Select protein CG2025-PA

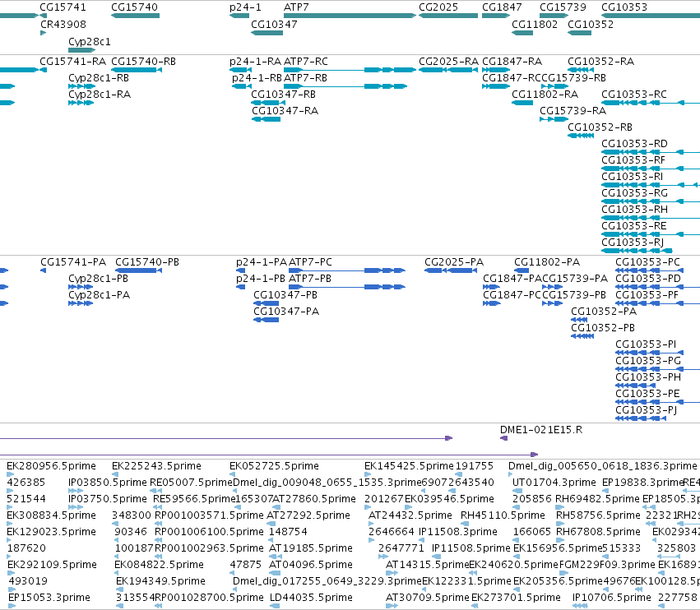click(x=451, y=270)
